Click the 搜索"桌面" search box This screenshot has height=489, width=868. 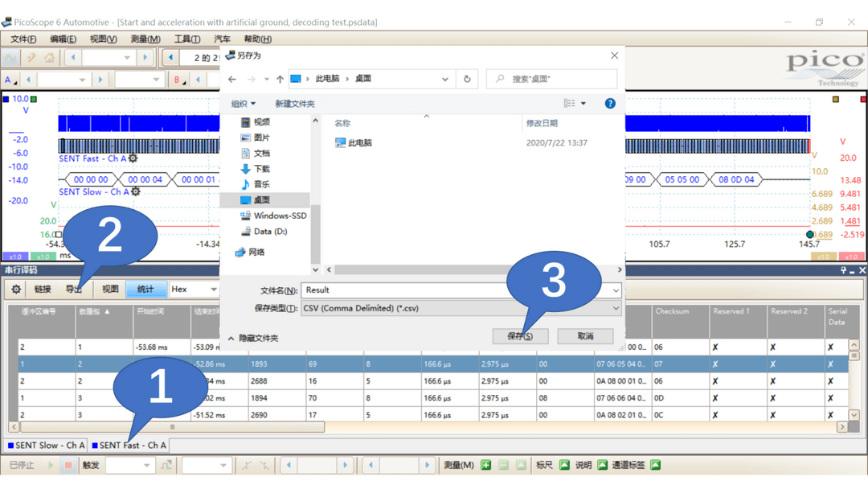pos(551,79)
